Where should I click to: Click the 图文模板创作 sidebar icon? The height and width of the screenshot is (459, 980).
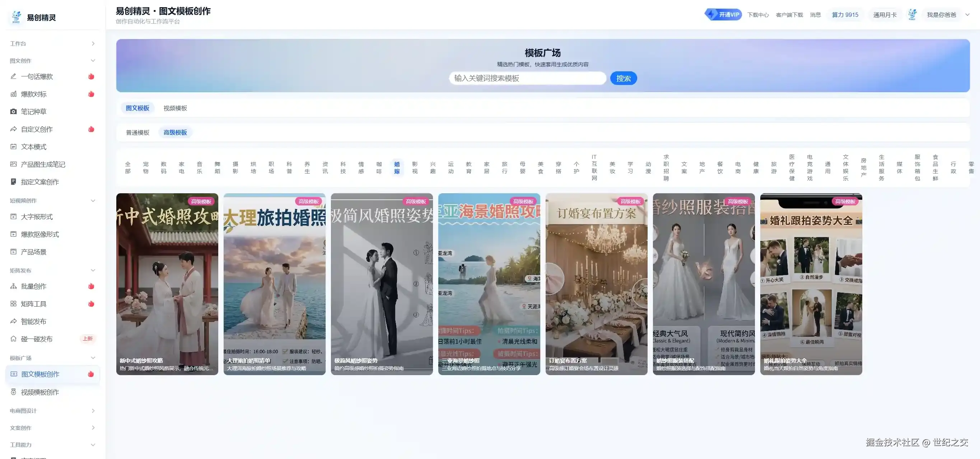click(x=14, y=374)
